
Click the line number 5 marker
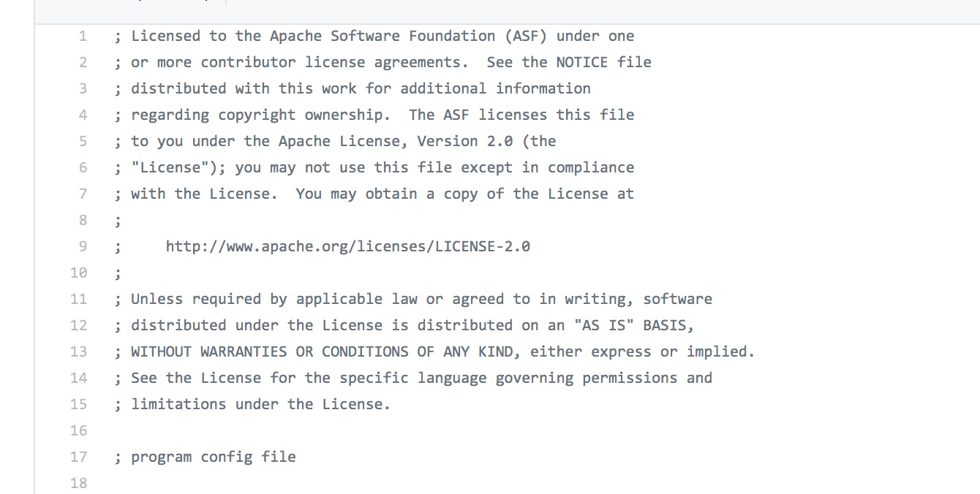(x=83, y=141)
